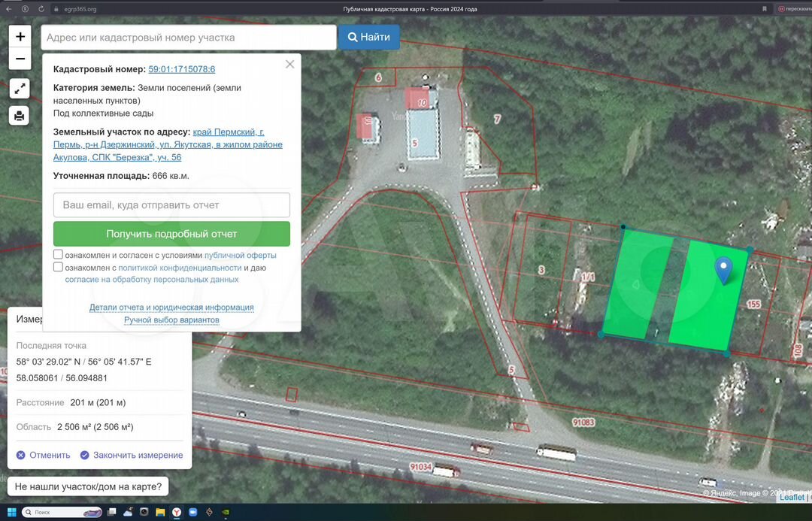Toggle fullscreen map view
Screen dimensions: 812x521
(20, 89)
